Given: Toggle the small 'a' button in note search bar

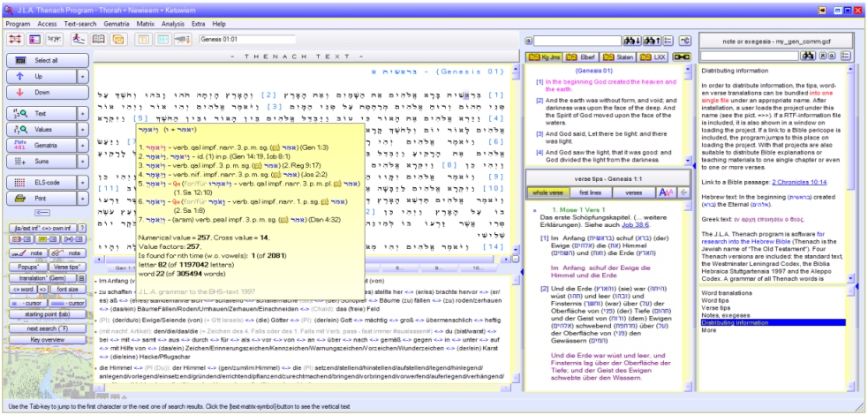Looking at the screenshot, I should click(x=832, y=56).
